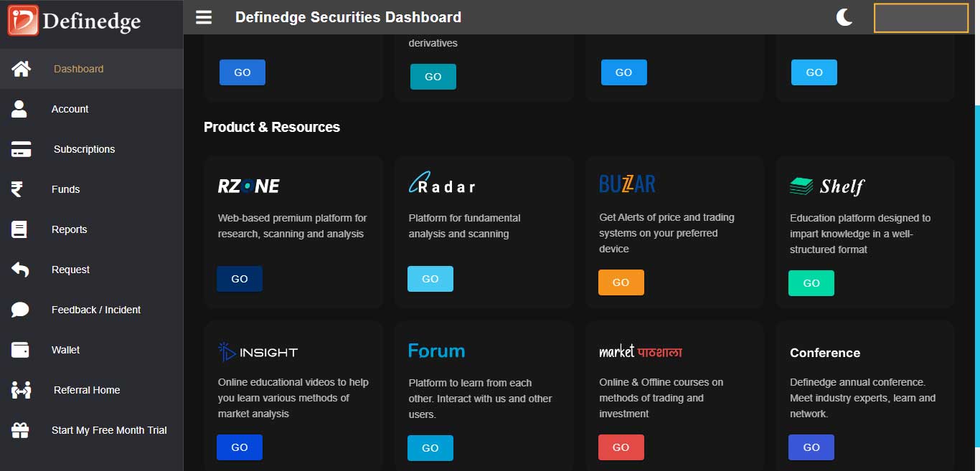This screenshot has width=980, height=471.
Task: Toggle the hamburger sidebar menu
Action: coord(204,17)
